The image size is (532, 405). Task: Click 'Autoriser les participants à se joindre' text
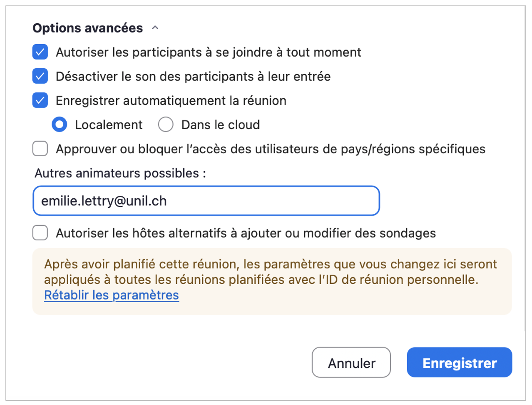pos(209,52)
